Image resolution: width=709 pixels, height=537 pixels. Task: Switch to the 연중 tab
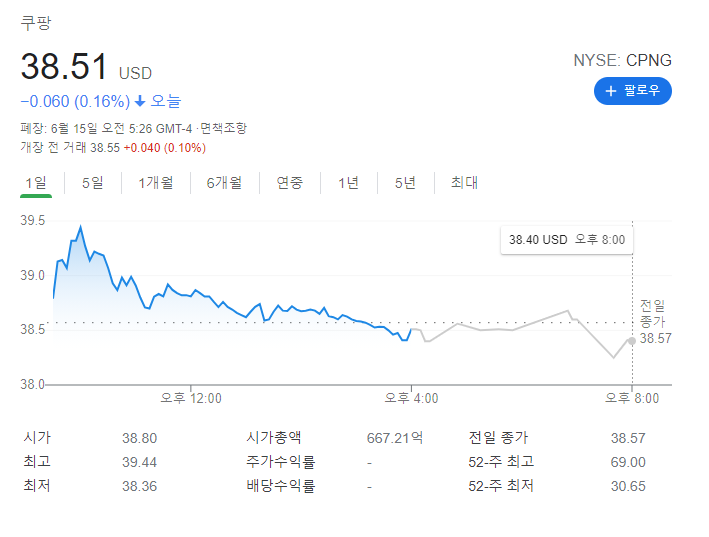(289, 183)
